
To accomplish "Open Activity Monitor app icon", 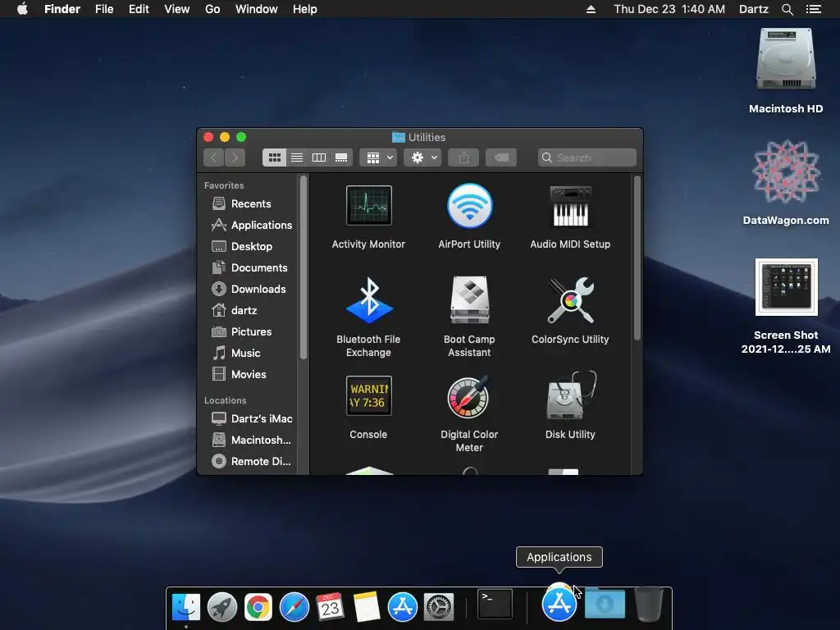I will (x=368, y=206).
